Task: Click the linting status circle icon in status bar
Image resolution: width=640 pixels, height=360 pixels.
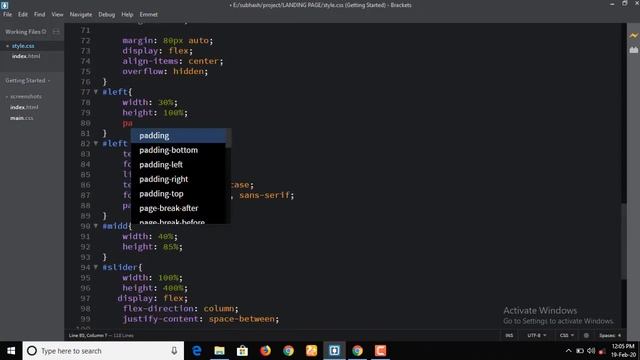Action: coord(586,336)
